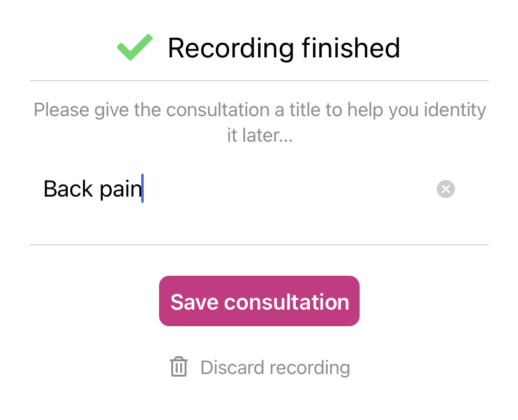Place cursor after the word 'pain'
The image size is (518, 420).
pos(142,188)
